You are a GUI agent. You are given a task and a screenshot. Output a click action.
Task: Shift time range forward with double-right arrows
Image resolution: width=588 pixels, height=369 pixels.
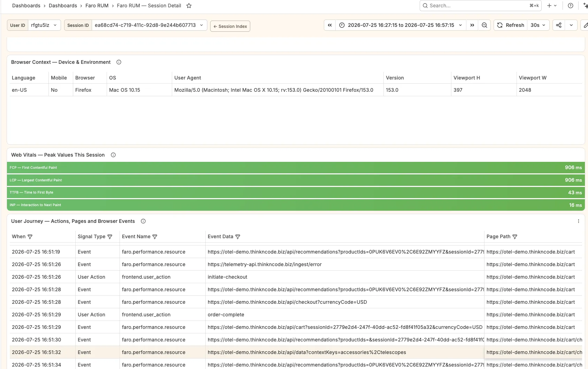pos(472,25)
